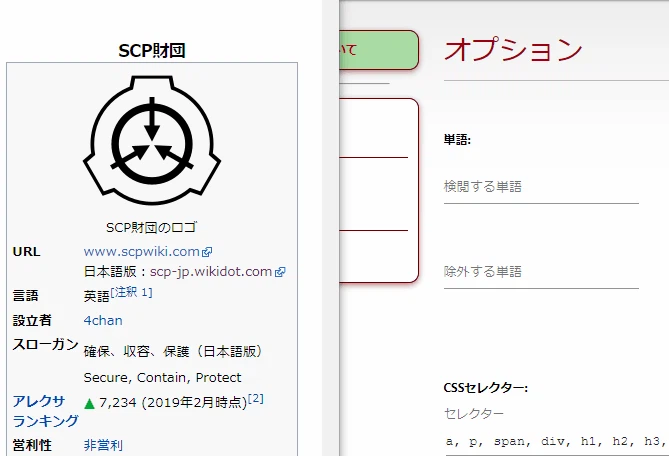Click the external-link icon next to www.scpwiki.com
The width and height of the screenshot is (669, 456).
coord(207,252)
